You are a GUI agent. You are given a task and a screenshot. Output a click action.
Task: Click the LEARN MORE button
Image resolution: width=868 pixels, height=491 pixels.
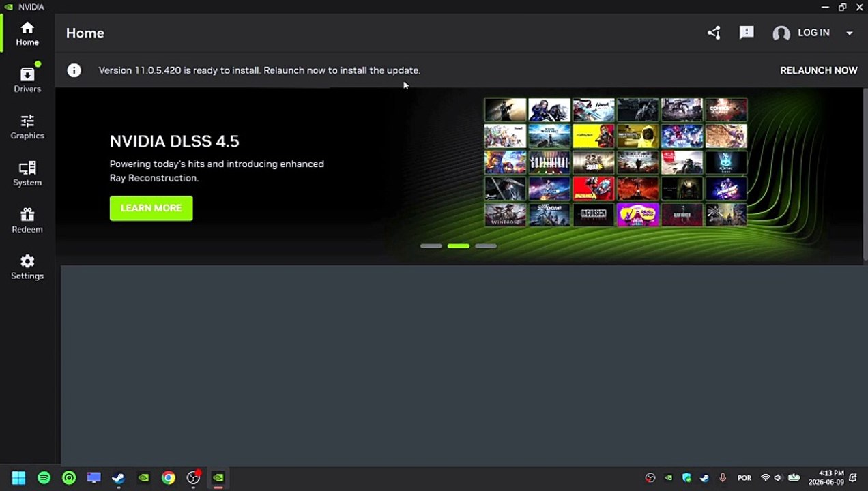point(151,208)
